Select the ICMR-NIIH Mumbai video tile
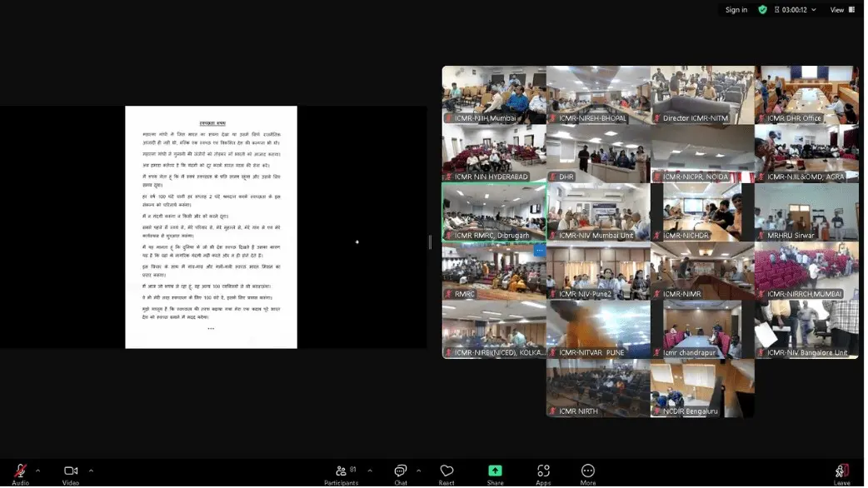 494,95
